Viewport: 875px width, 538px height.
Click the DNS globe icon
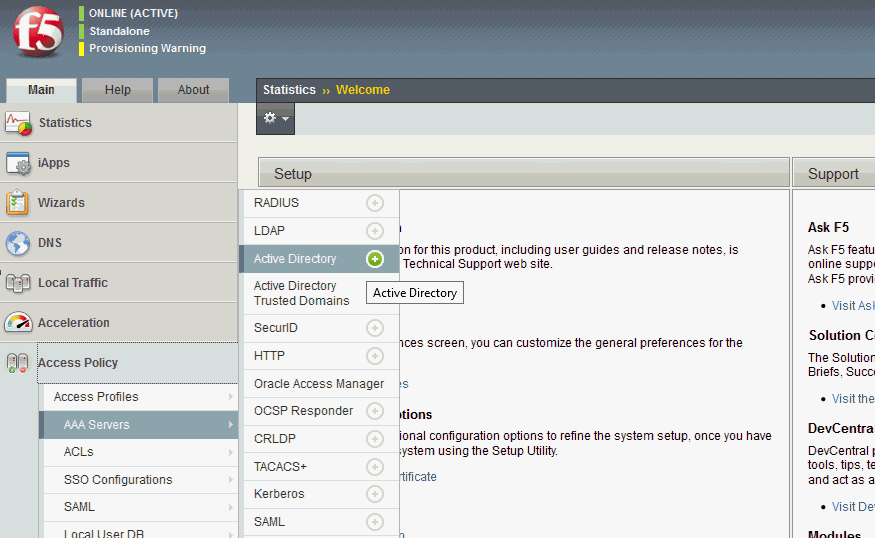tap(18, 243)
